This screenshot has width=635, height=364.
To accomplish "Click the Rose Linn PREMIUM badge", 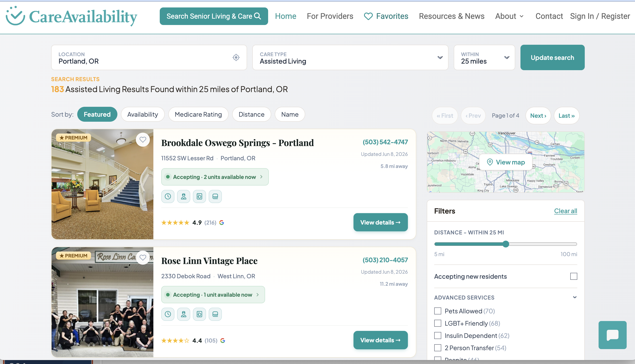I will [73, 255].
